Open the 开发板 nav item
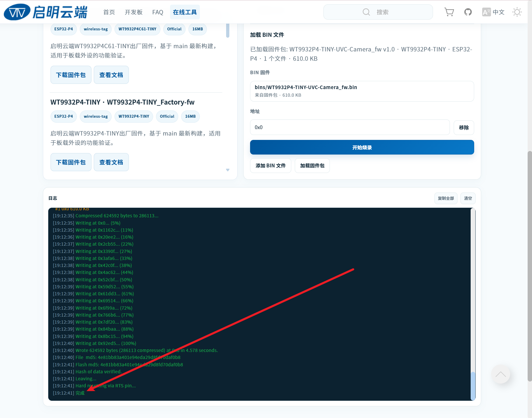 click(x=134, y=12)
